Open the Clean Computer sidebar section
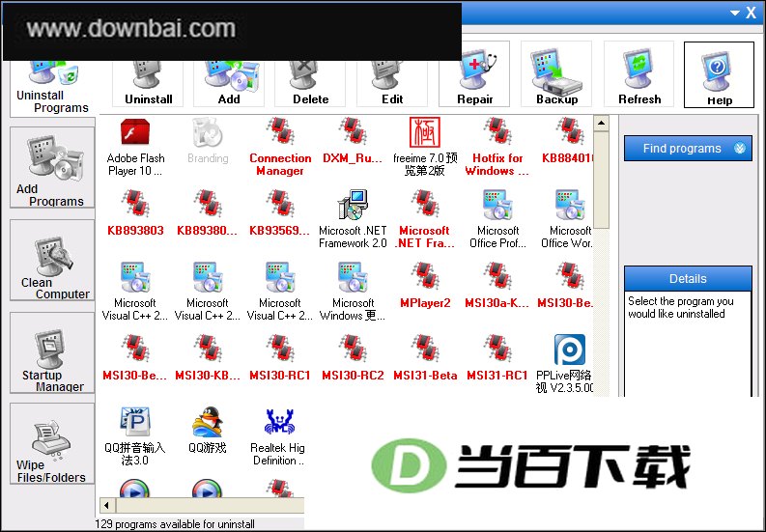This screenshot has height=532, width=766. click(x=52, y=261)
